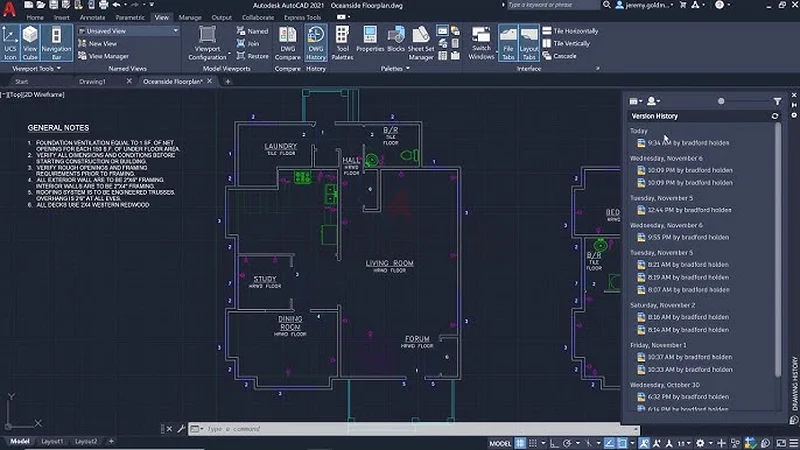Toggle the View Cube button
The width and height of the screenshot is (800, 450).
pyautogui.click(x=30, y=43)
